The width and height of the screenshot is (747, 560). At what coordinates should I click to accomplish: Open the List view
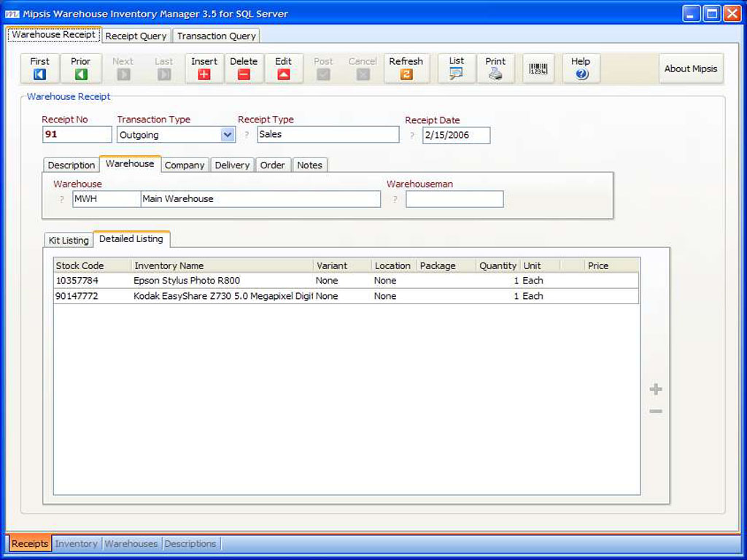tap(457, 69)
